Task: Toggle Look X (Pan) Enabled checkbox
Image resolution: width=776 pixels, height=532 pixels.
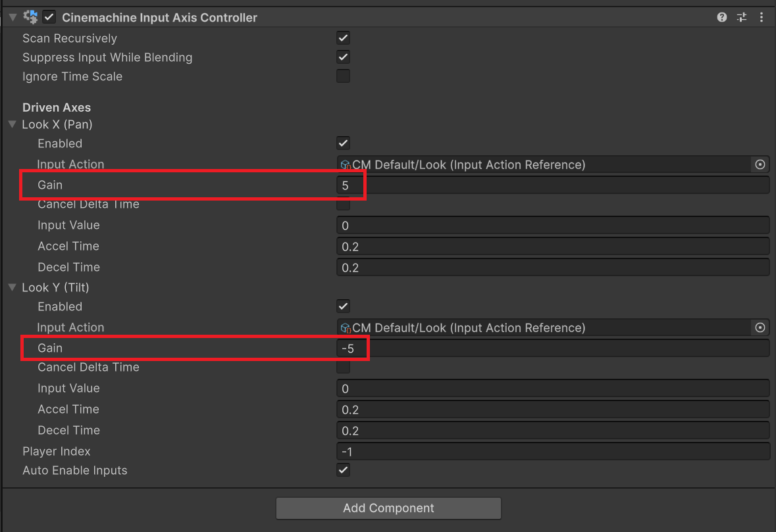Action: [x=343, y=143]
